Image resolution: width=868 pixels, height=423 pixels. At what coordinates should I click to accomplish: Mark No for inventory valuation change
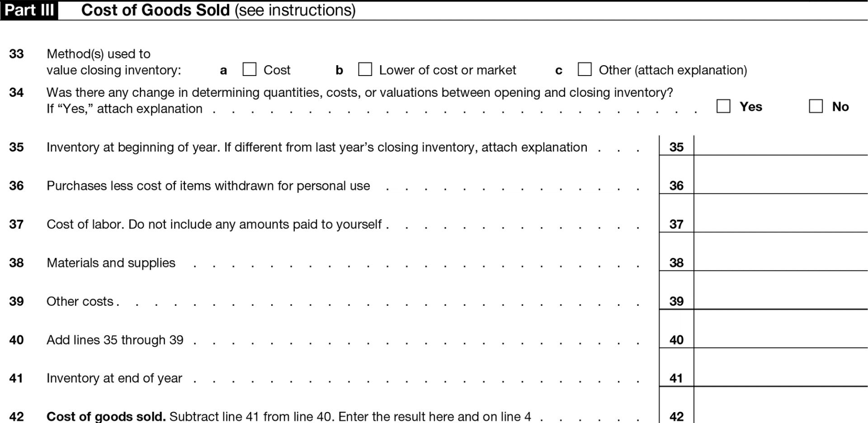(x=816, y=106)
